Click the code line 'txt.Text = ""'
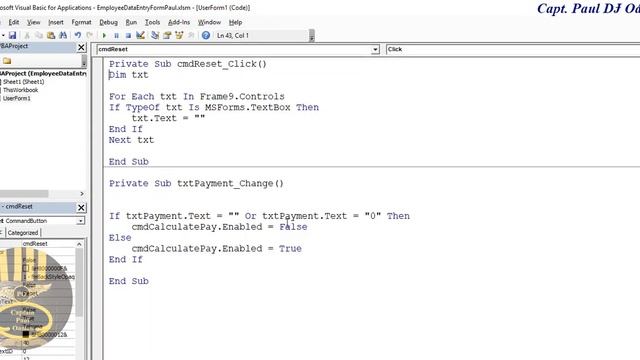This screenshot has width=640, height=360. 168,118
